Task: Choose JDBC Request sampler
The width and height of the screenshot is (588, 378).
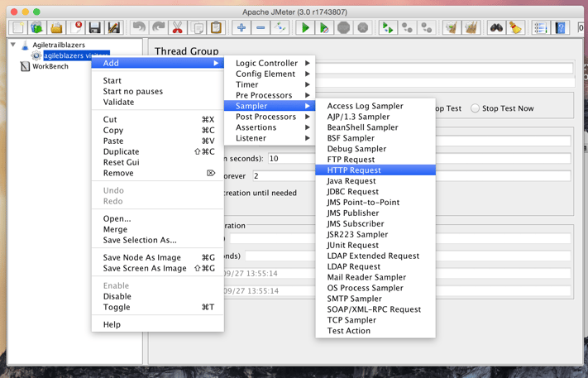Action: (375, 192)
